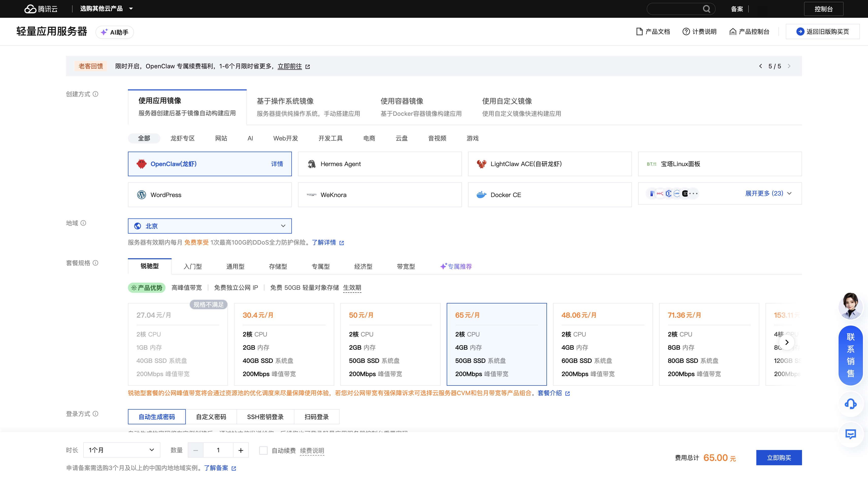
Task: Click external link icon after 立即前往
Action: 308,67
